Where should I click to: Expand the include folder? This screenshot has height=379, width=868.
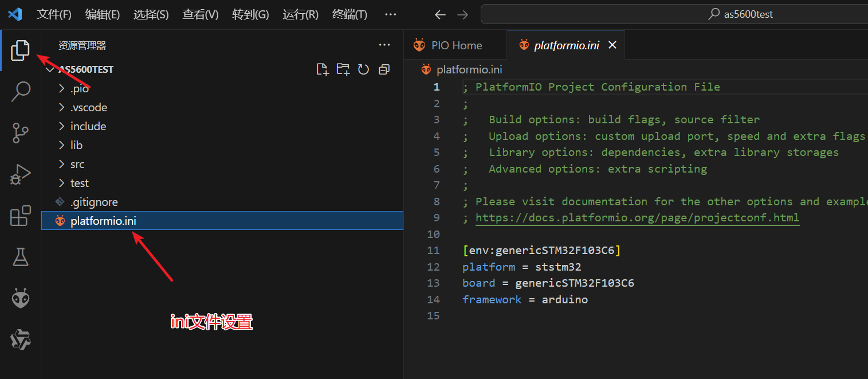[88, 126]
